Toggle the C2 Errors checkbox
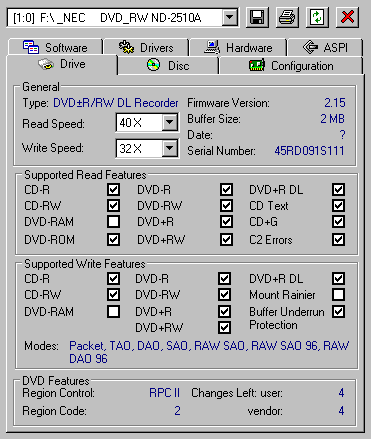The width and height of the screenshot is (371, 439). pos(338,239)
